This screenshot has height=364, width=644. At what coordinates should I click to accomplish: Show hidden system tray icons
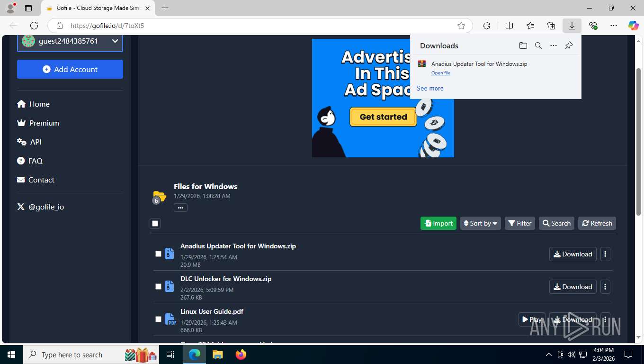tap(549, 355)
